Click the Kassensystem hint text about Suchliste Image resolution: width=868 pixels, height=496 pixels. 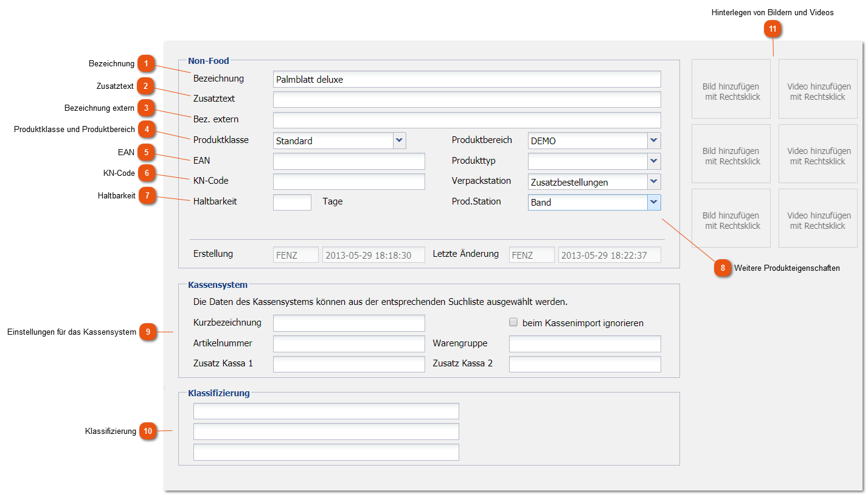click(x=380, y=301)
